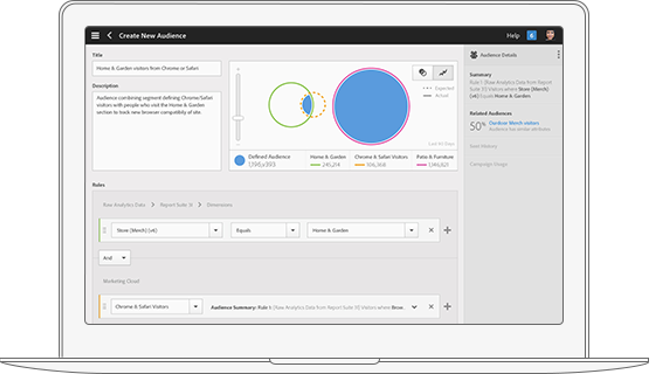Click the 50% similarity value

(x=478, y=126)
